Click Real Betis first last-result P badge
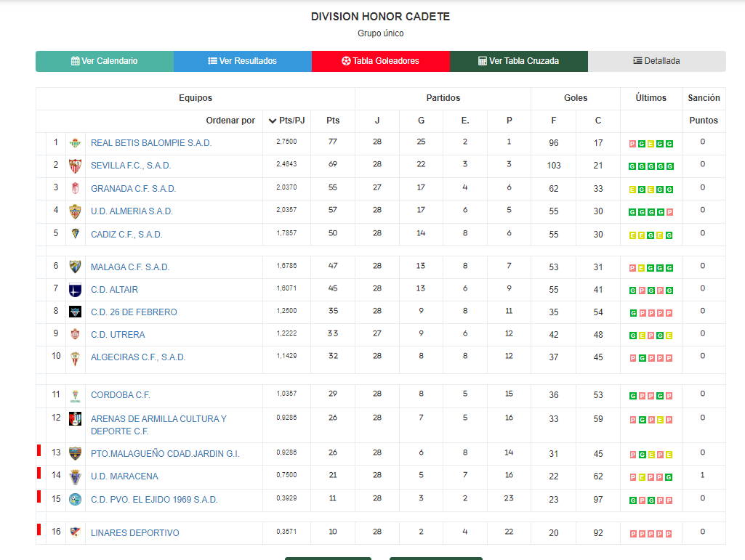The width and height of the screenshot is (745, 560). [x=632, y=144]
